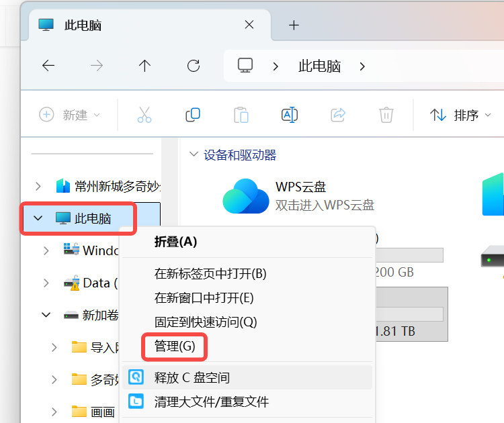Viewport: 504px width, 423px height.
Task: Choose 在新标签页中打开(B) menu item
Action: click(x=210, y=273)
